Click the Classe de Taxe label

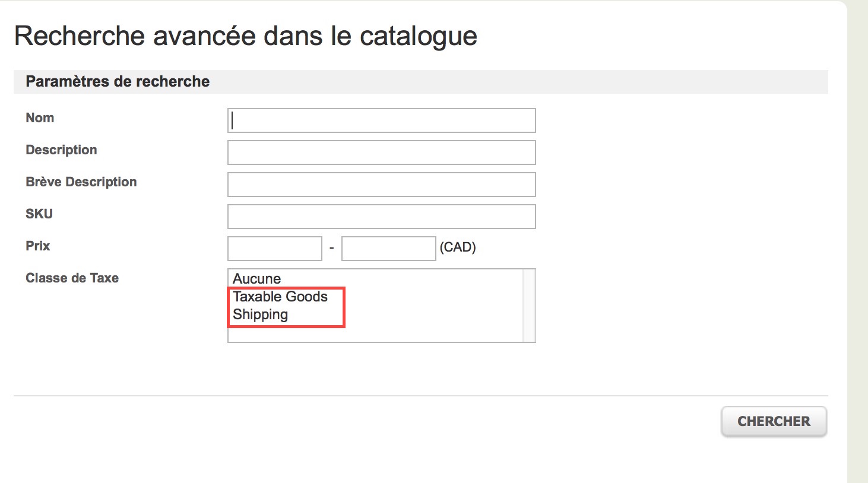tap(72, 278)
